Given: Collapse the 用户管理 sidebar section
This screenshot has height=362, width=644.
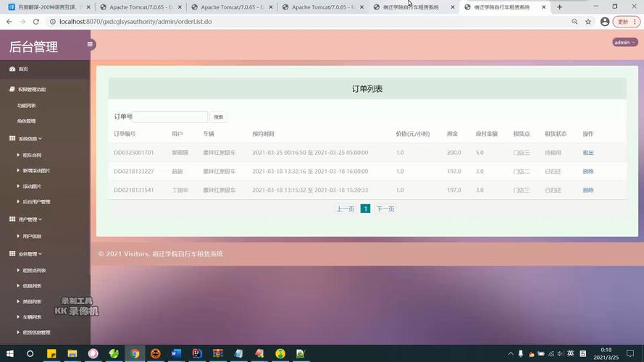Looking at the screenshot, I should [x=30, y=219].
